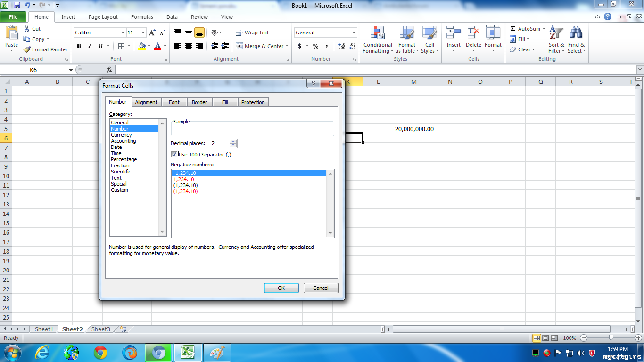Click the insert function fx icon

(109, 70)
